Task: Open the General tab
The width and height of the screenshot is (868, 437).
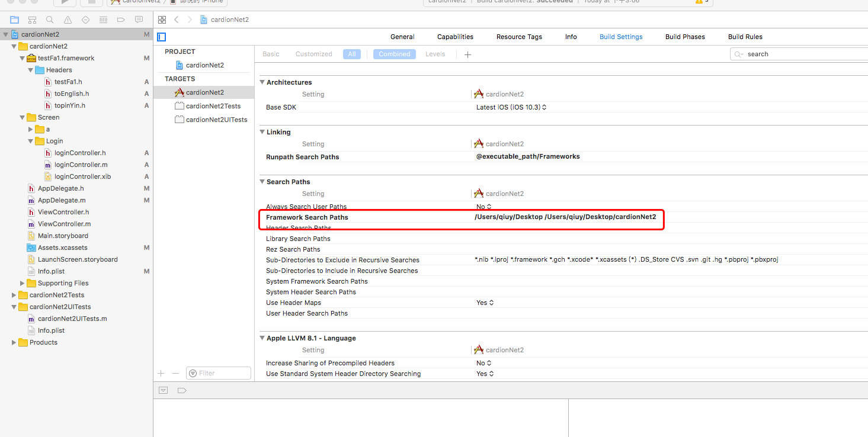Action: click(402, 37)
